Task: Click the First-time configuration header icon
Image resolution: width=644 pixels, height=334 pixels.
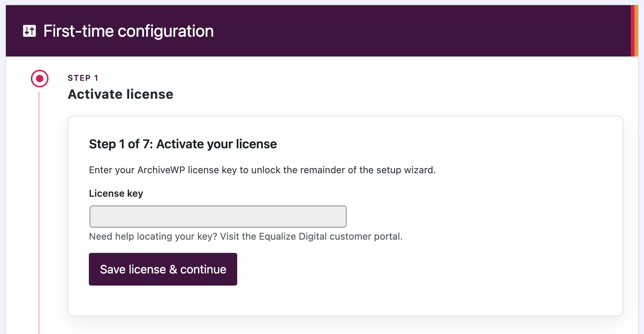Action: 29,31
